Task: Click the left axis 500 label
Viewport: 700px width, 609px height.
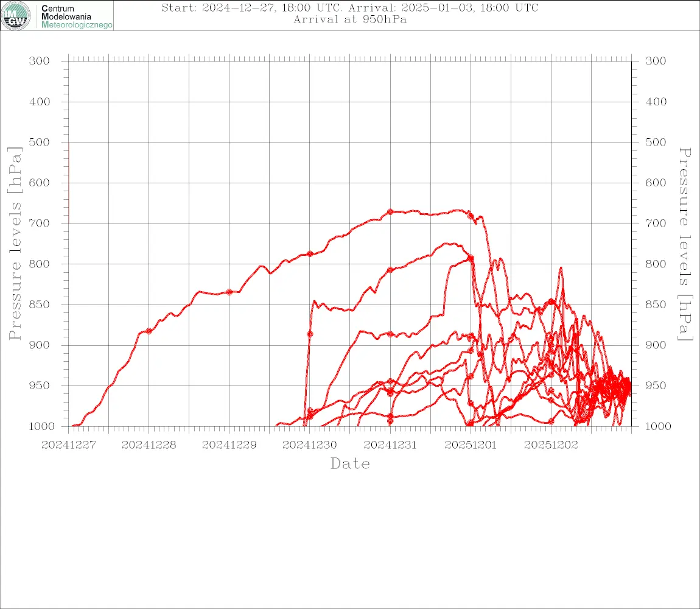Action: tap(40, 142)
